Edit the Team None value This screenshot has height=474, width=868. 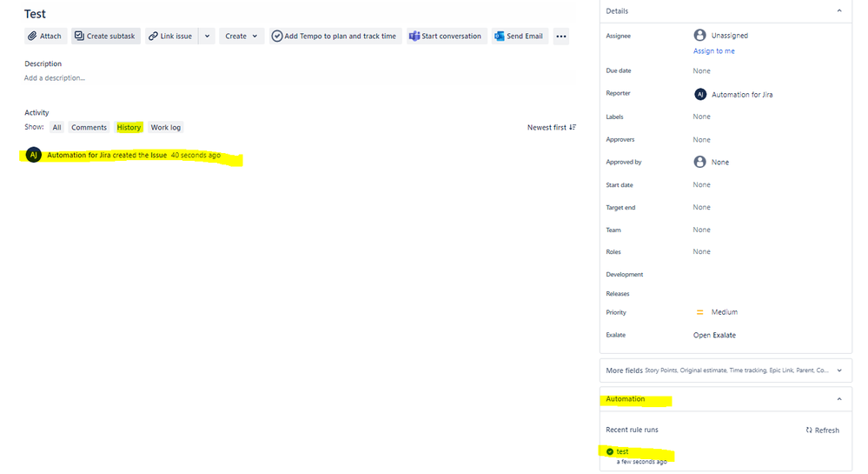coord(701,230)
